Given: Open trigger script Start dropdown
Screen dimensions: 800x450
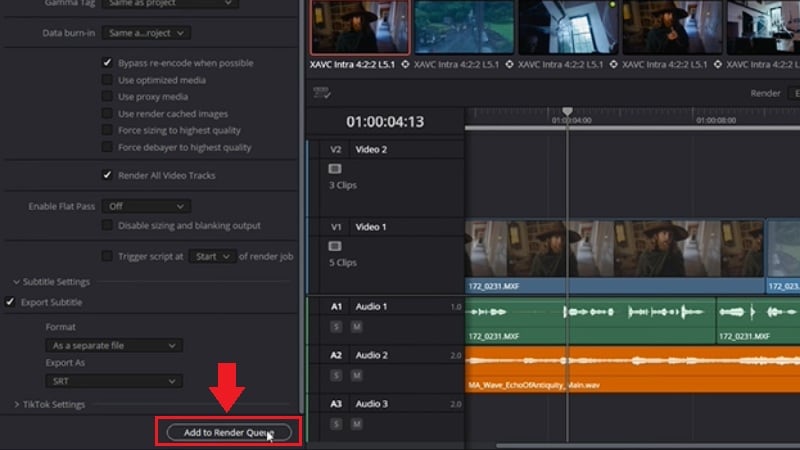Looking at the screenshot, I should [x=212, y=256].
